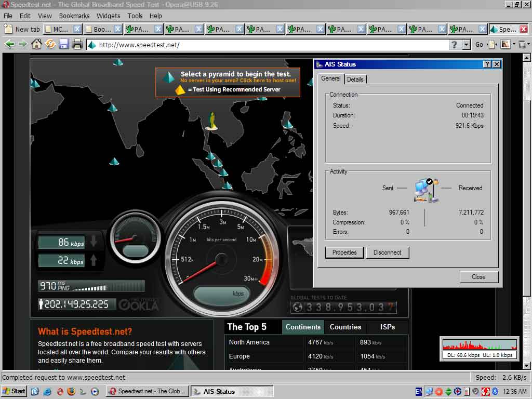Screen dimensions: 532x399
Task: Show Top 5 Countries
Action: (345, 327)
